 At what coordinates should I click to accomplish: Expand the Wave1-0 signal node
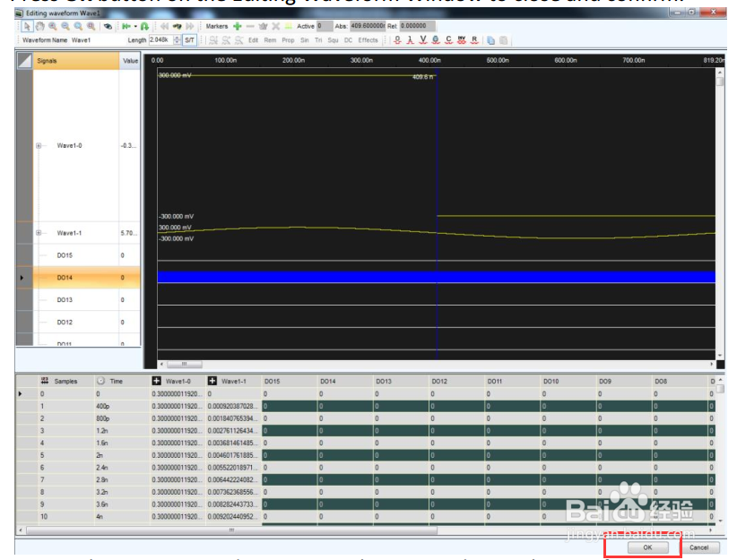pos(39,146)
